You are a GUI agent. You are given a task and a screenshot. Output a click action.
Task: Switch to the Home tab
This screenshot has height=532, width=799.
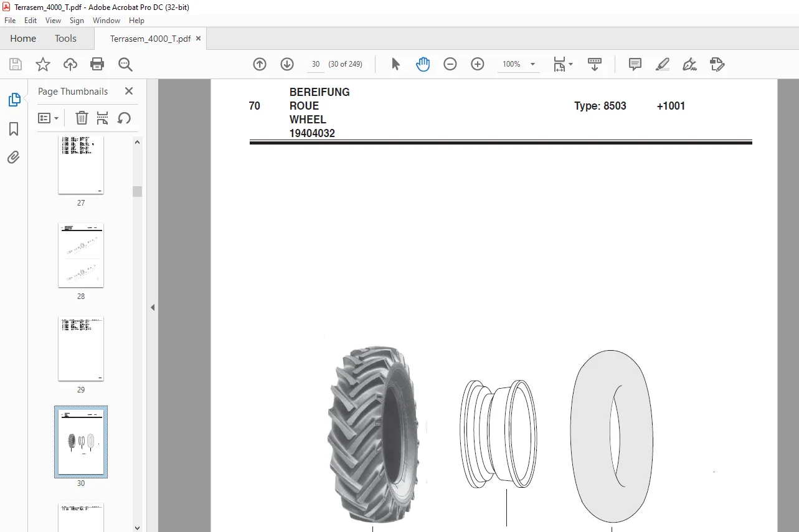[23, 39]
